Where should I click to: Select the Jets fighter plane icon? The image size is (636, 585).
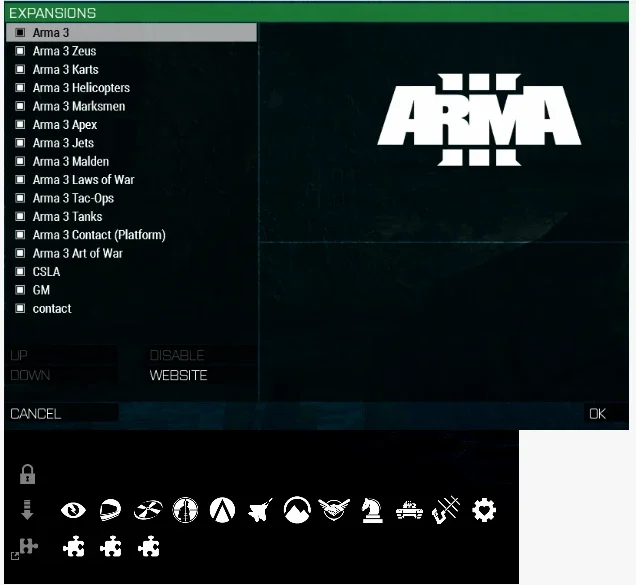[260, 510]
